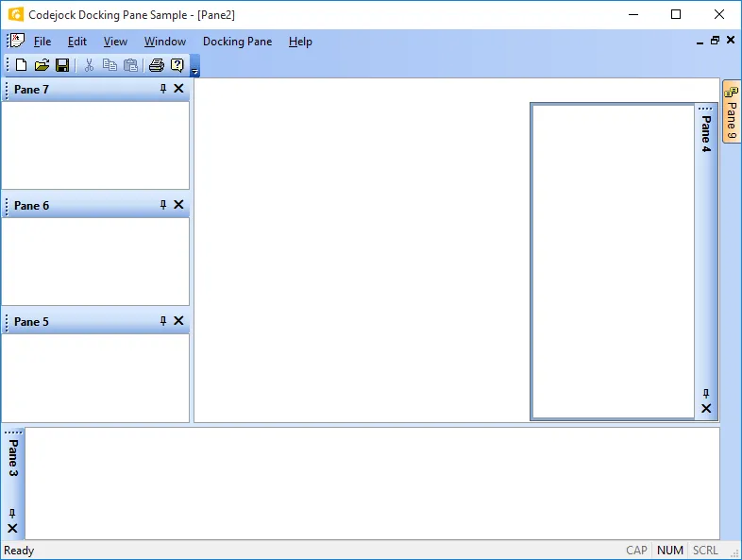This screenshot has height=560, width=742.
Task: Click the Pane 6 title caption
Action: pyautogui.click(x=31, y=206)
